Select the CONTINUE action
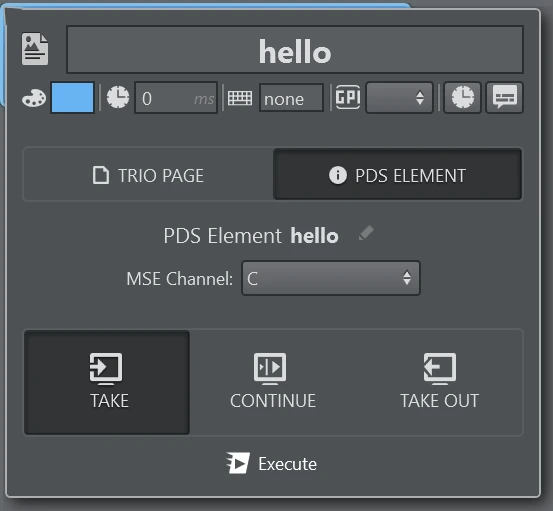 (x=273, y=383)
